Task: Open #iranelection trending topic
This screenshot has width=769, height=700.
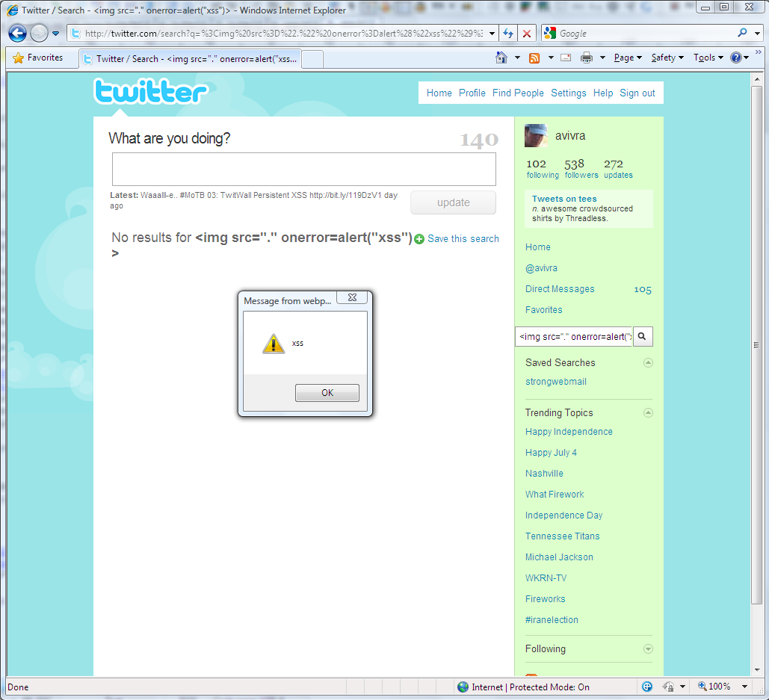Action: point(552,620)
